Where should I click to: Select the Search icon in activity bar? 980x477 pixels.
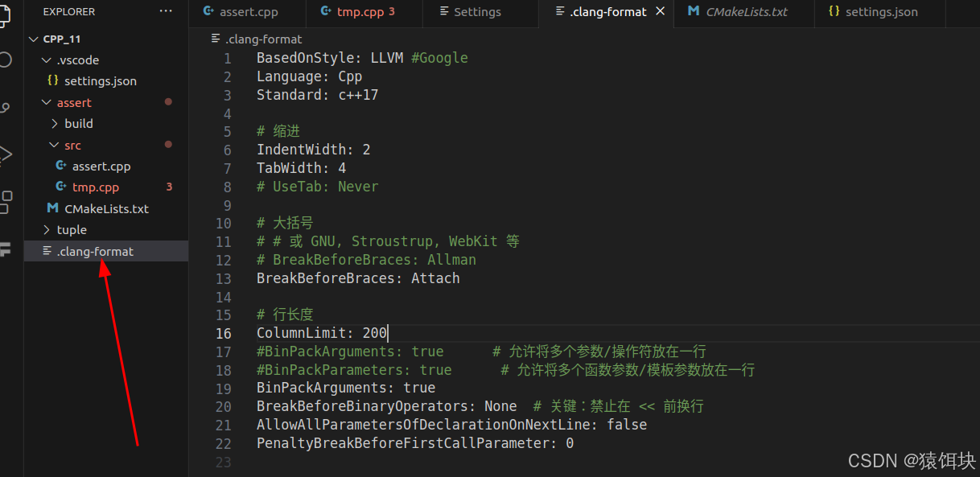[x=6, y=58]
